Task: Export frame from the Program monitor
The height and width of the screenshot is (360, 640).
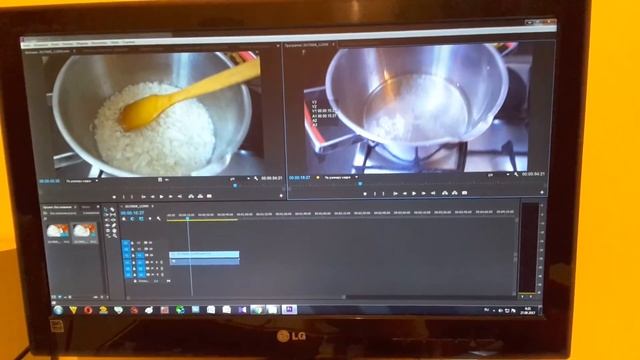Action: (464, 193)
